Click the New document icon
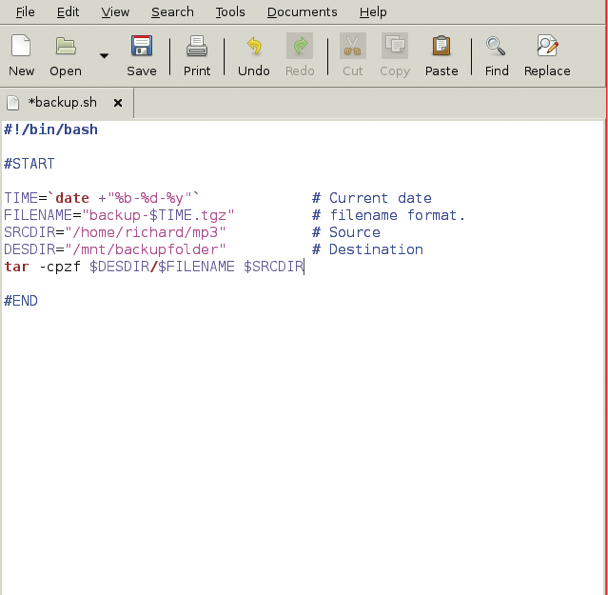Screen dimensions: 608x595 coord(21,55)
